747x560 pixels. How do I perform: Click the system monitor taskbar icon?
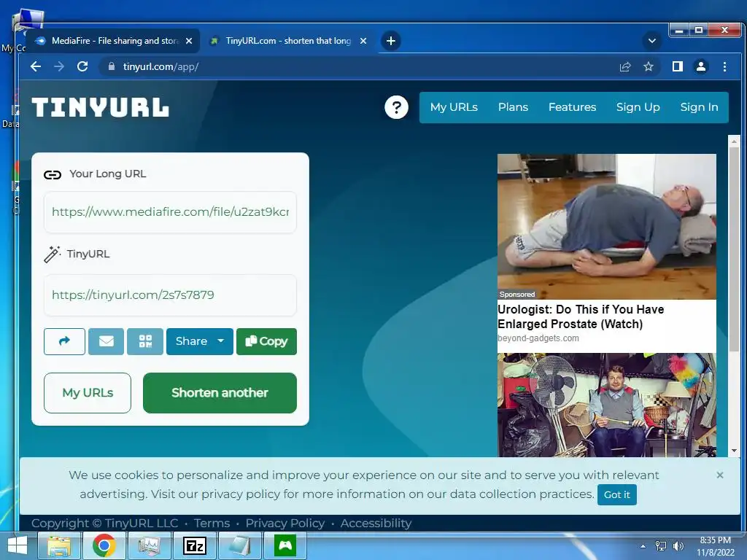(149, 546)
